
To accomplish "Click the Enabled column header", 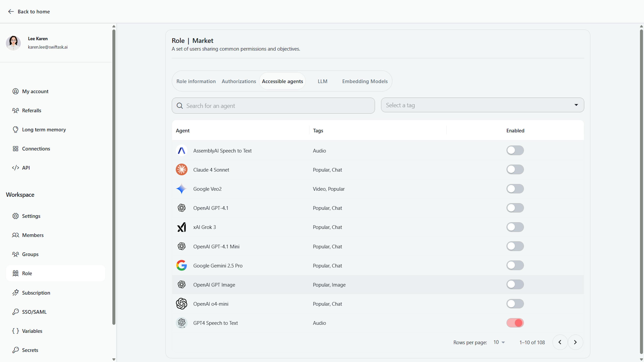I will tap(515, 130).
